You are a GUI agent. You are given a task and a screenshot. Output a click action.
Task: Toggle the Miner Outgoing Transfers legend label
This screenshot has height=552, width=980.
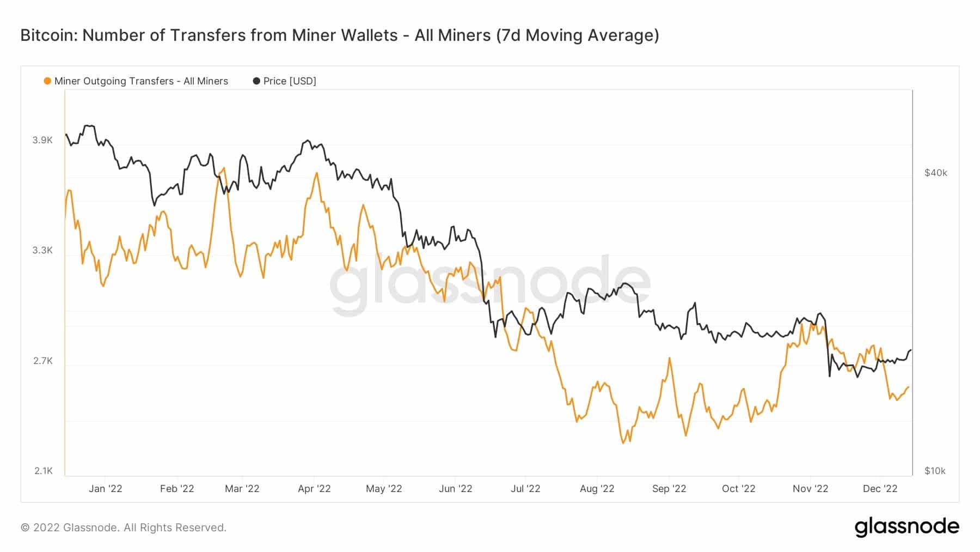[141, 81]
